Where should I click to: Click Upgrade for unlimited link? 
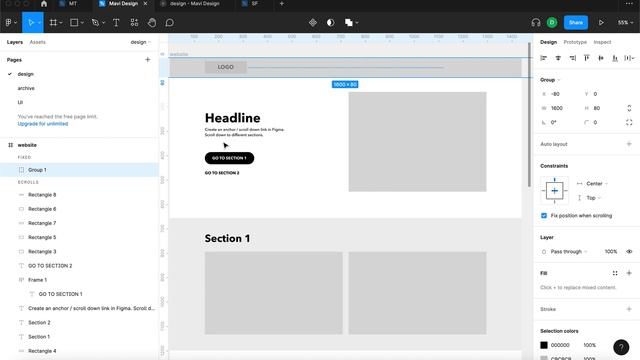(43, 124)
